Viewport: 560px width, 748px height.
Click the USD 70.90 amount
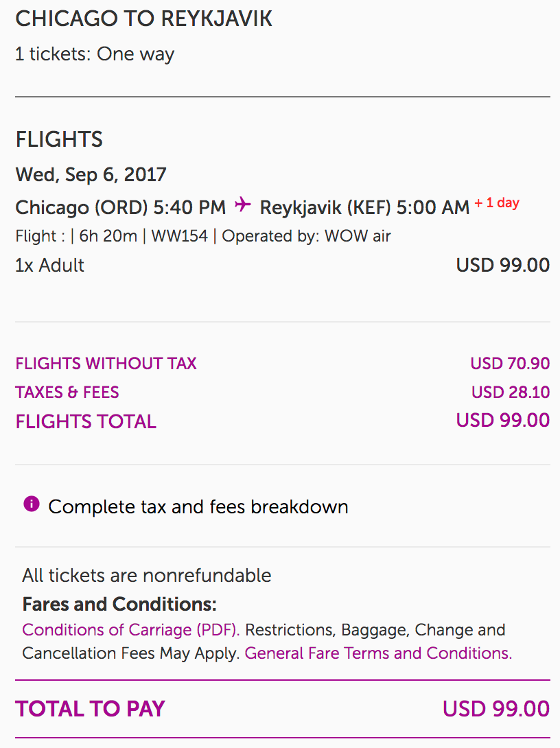coord(510,363)
